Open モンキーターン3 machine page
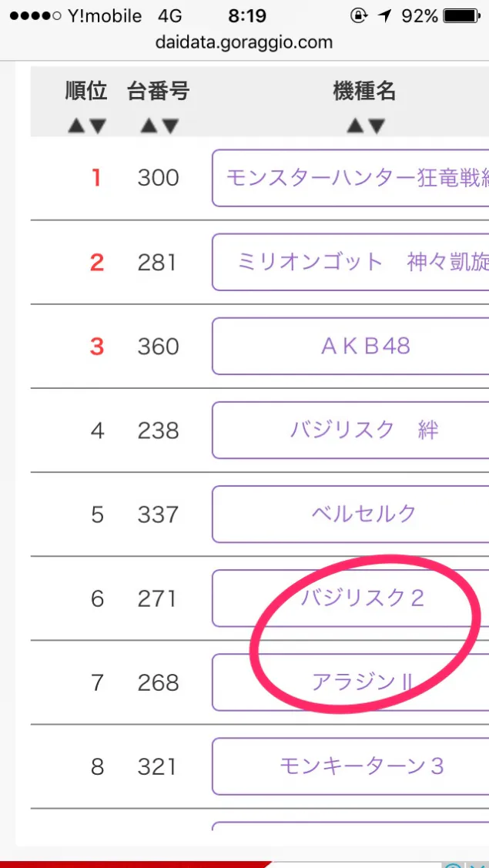489x868 pixels. click(x=350, y=766)
